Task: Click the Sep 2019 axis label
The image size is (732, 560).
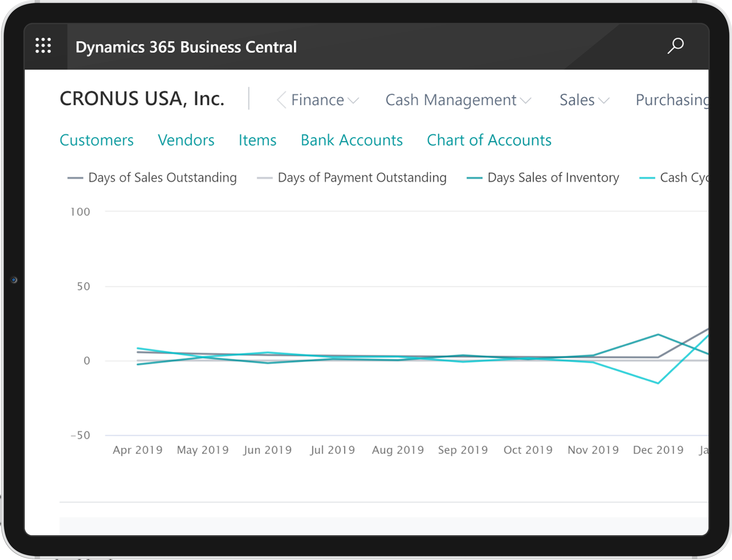Action: pyautogui.click(x=463, y=450)
